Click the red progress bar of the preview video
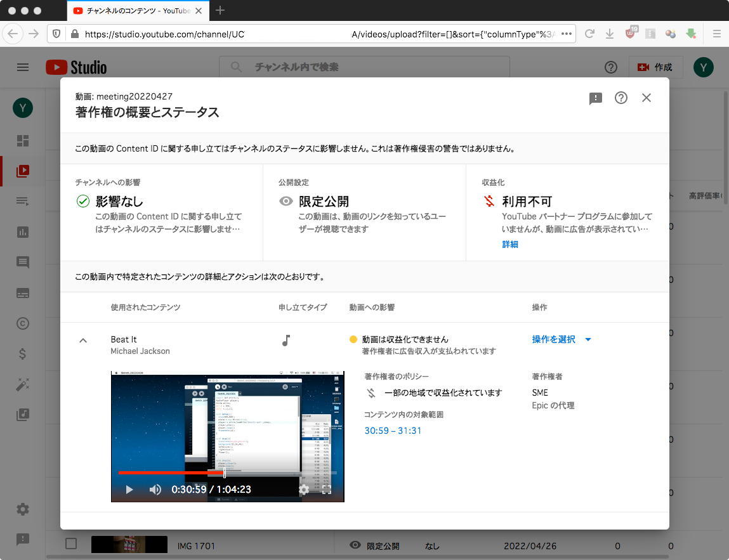This screenshot has width=729, height=560. tap(171, 472)
